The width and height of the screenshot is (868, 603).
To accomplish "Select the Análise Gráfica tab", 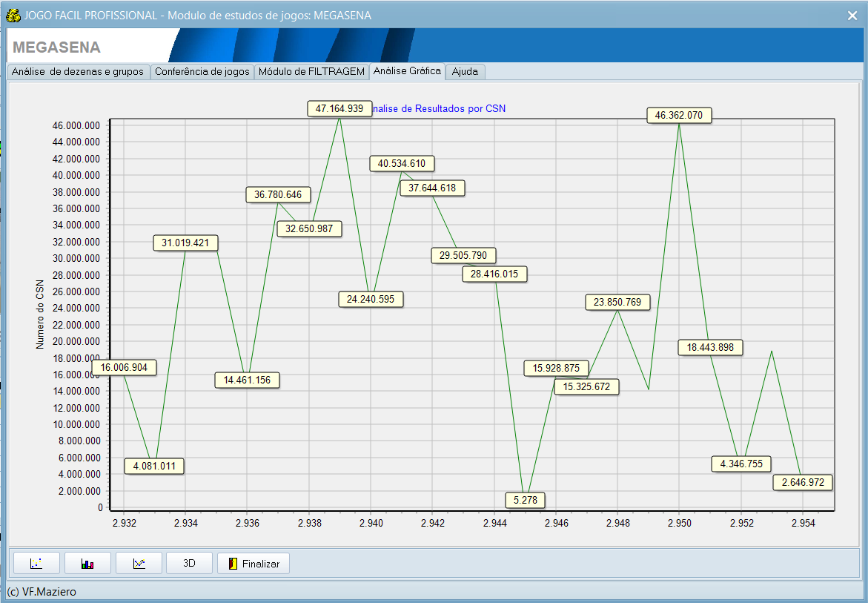I will pos(407,71).
